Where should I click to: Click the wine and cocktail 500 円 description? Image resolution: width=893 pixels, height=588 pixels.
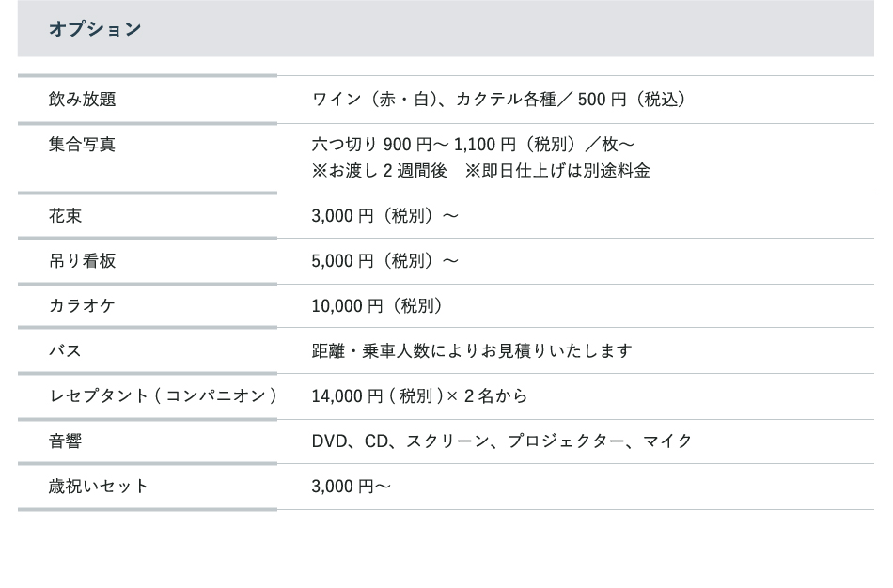tap(499, 100)
